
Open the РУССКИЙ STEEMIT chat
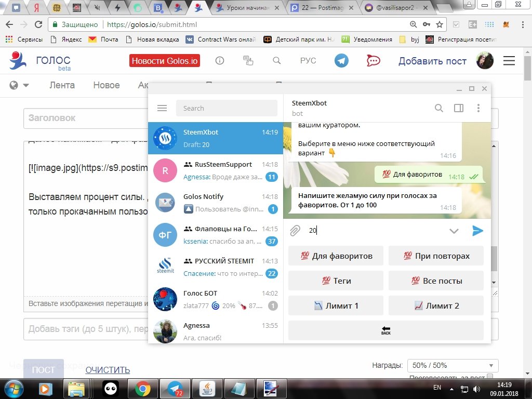coord(216,267)
